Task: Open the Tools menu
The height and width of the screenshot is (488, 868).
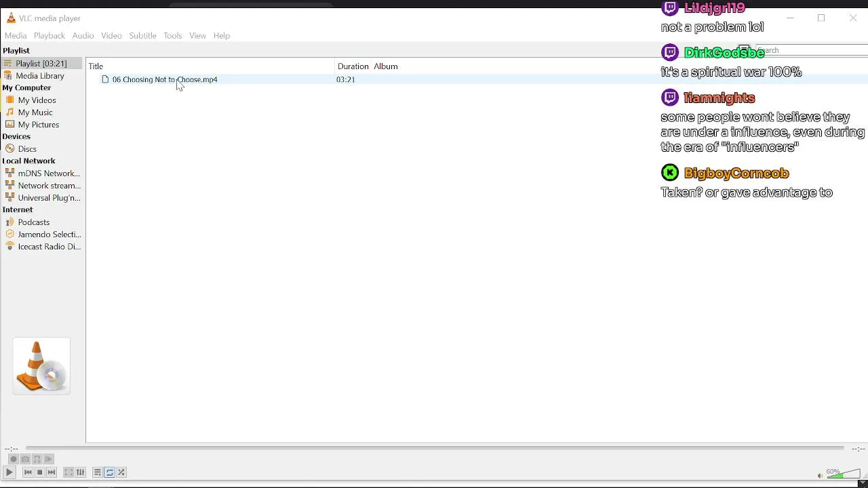Action: click(172, 35)
